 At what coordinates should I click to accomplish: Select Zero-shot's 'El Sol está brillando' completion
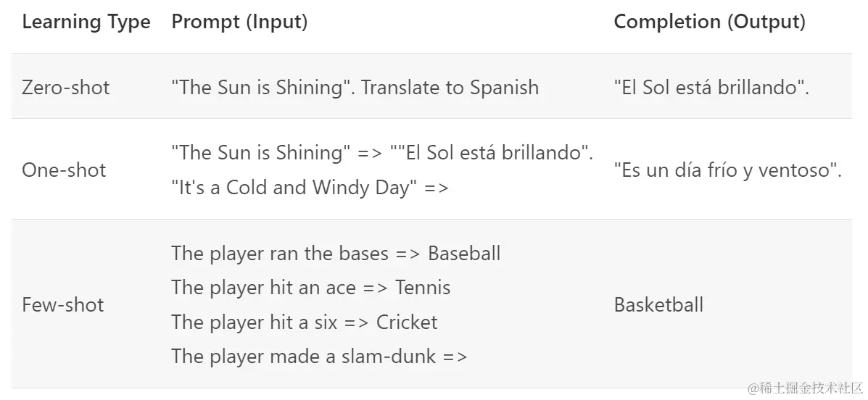[x=711, y=88]
